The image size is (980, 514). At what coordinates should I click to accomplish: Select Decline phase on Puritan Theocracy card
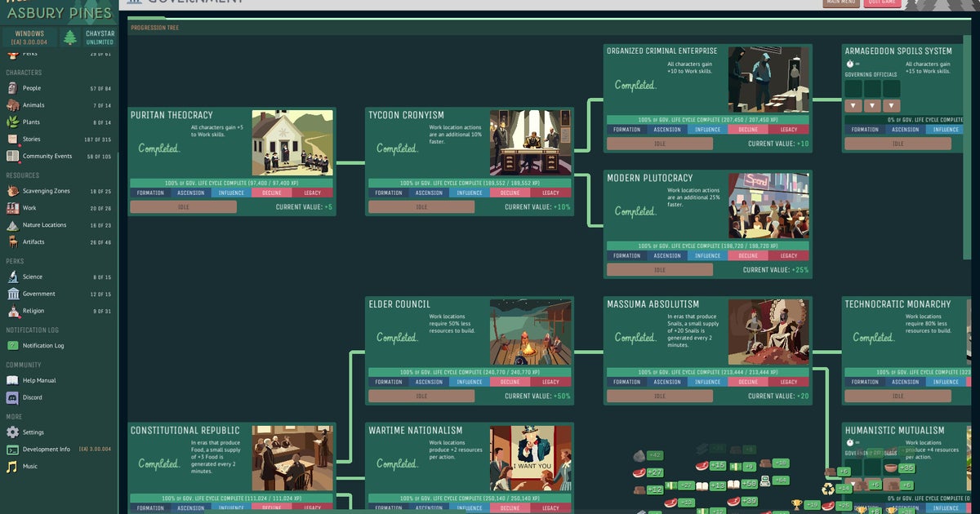[x=271, y=193]
